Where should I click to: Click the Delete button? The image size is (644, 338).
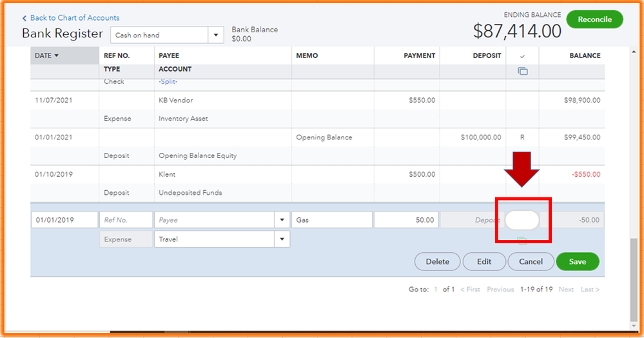point(438,261)
